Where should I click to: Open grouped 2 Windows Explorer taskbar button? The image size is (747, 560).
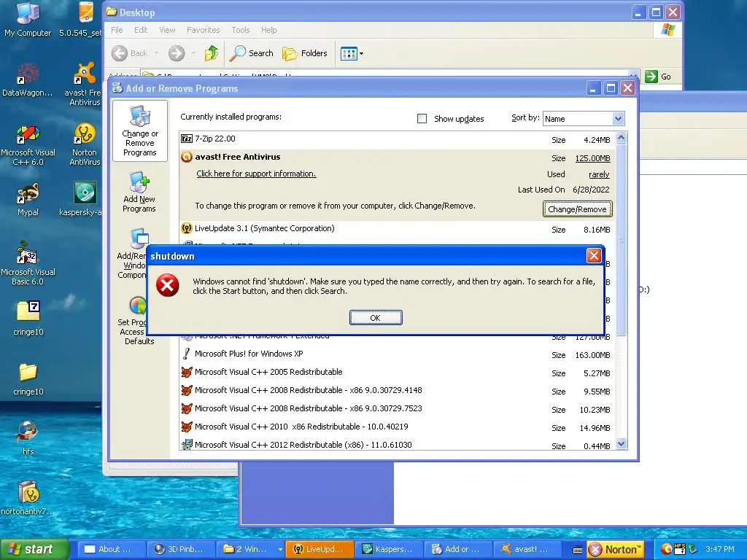coord(249,549)
